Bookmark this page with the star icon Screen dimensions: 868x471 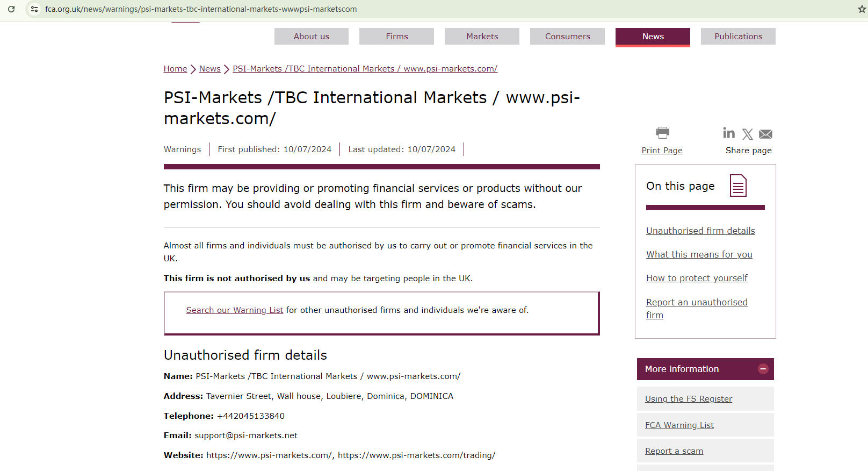(862, 9)
